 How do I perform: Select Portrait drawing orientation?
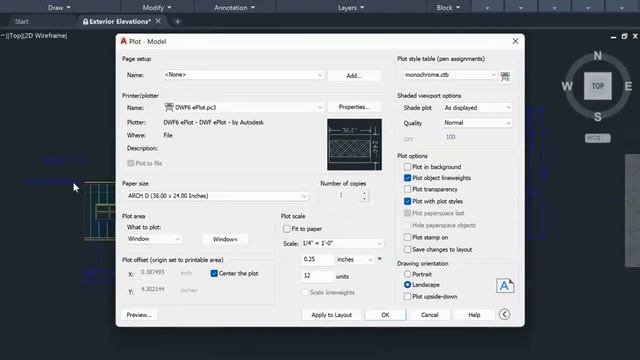407,274
